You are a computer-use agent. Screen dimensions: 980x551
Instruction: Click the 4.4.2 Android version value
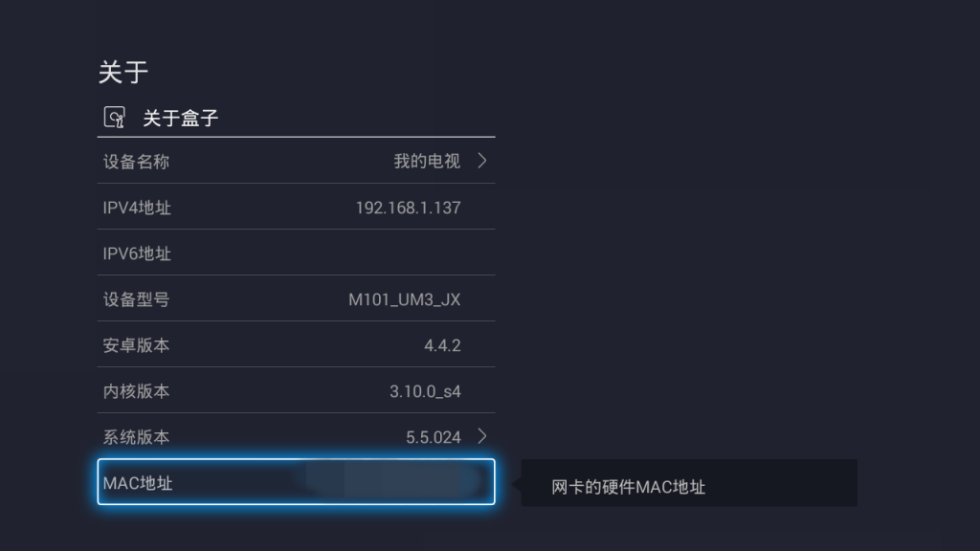(x=442, y=345)
